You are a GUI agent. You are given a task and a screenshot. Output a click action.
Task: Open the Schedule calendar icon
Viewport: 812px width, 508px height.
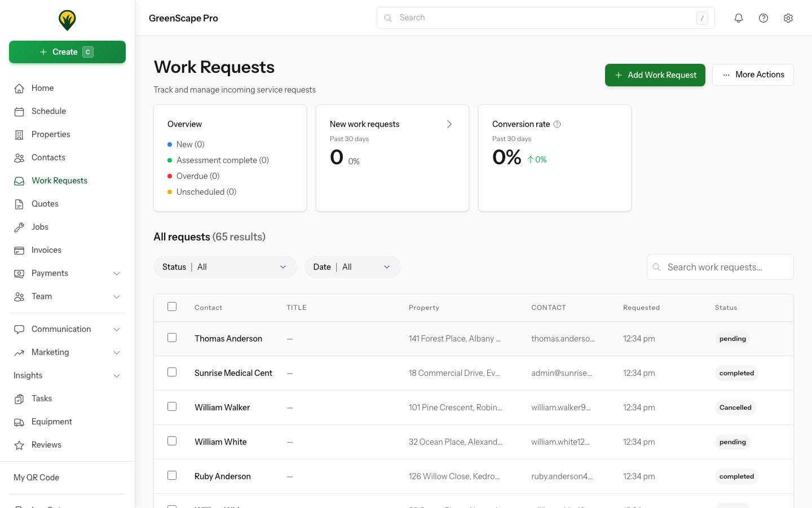(x=19, y=111)
